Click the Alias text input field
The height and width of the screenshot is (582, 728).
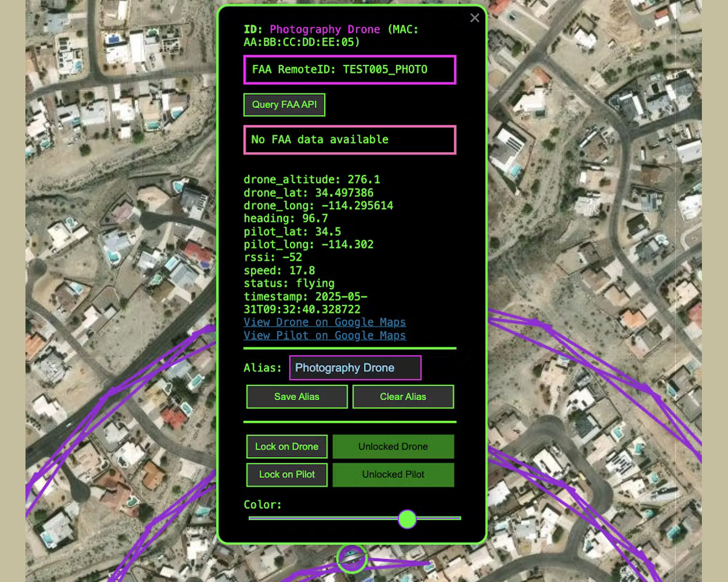point(355,368)
